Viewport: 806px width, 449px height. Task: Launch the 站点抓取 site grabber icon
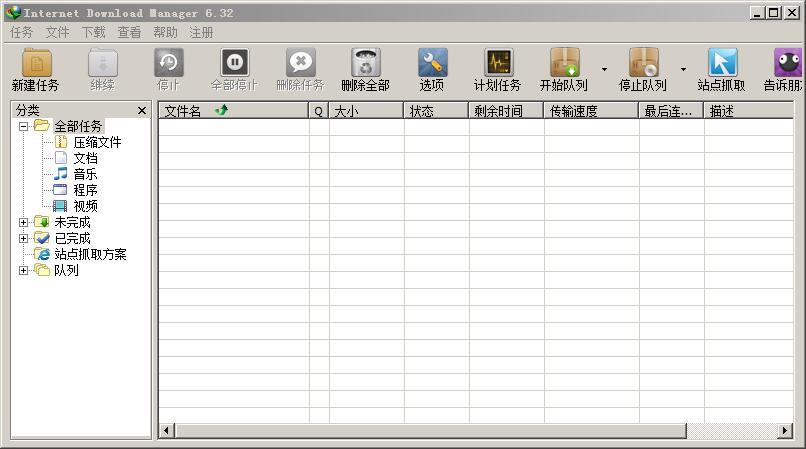[x=722, y=63]
